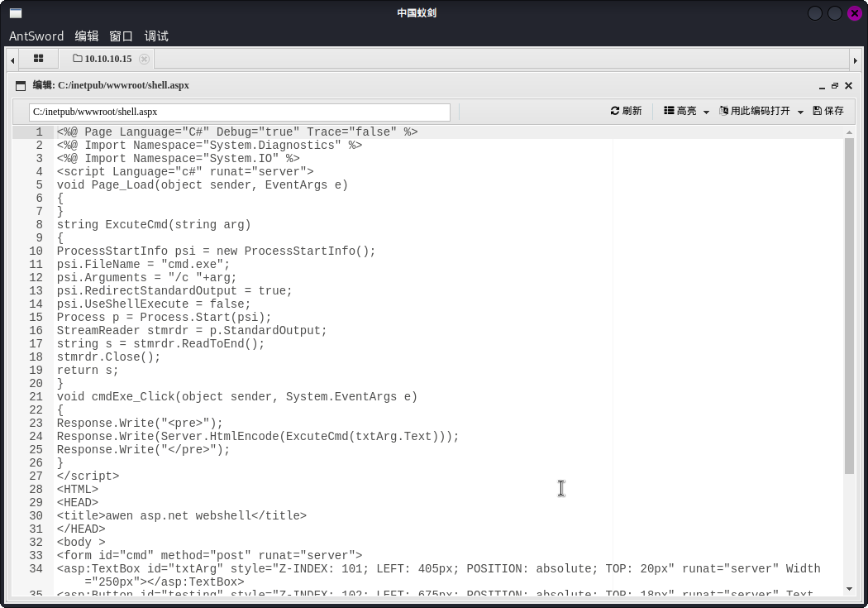Click the file path input field
The height and width of the screenshot is (608, 868).
pos(240,112)
